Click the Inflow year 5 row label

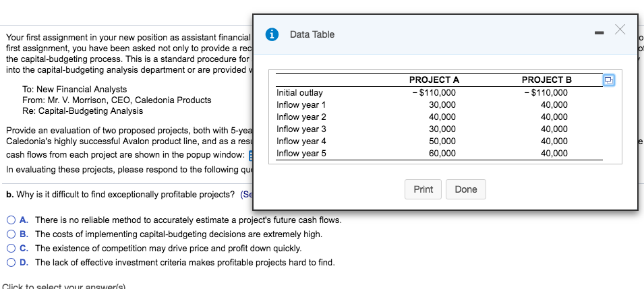tap(301, 154)
